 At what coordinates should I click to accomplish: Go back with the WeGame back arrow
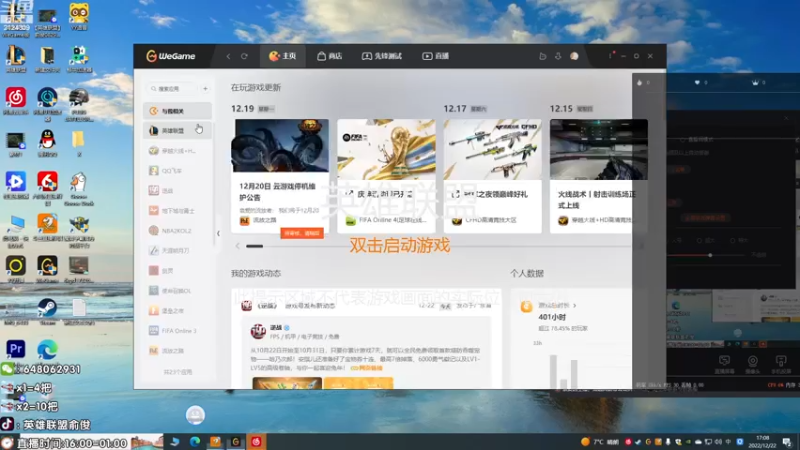point(229,56)
